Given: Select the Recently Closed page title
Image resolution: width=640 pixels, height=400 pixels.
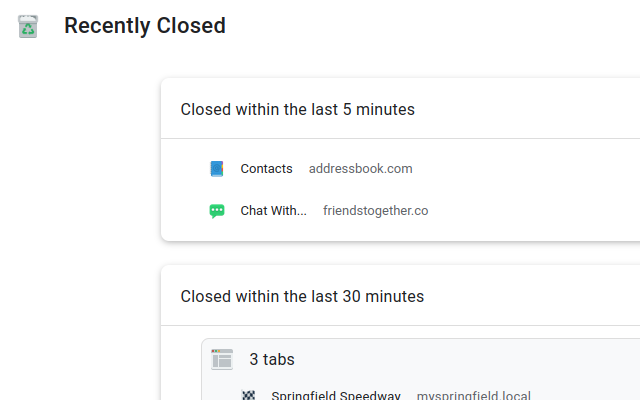Looking at the screenshot, I should [145, 26].
